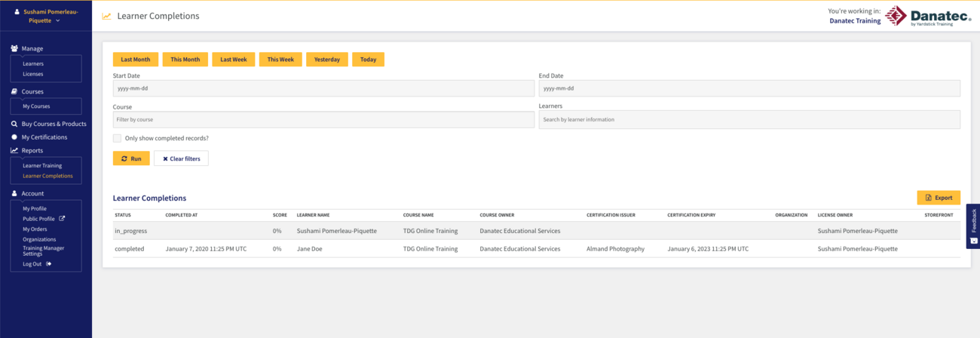This screenshot has height=338, width=980.
Task: Click the Account person icon
Action: click(x=14, y=193)
